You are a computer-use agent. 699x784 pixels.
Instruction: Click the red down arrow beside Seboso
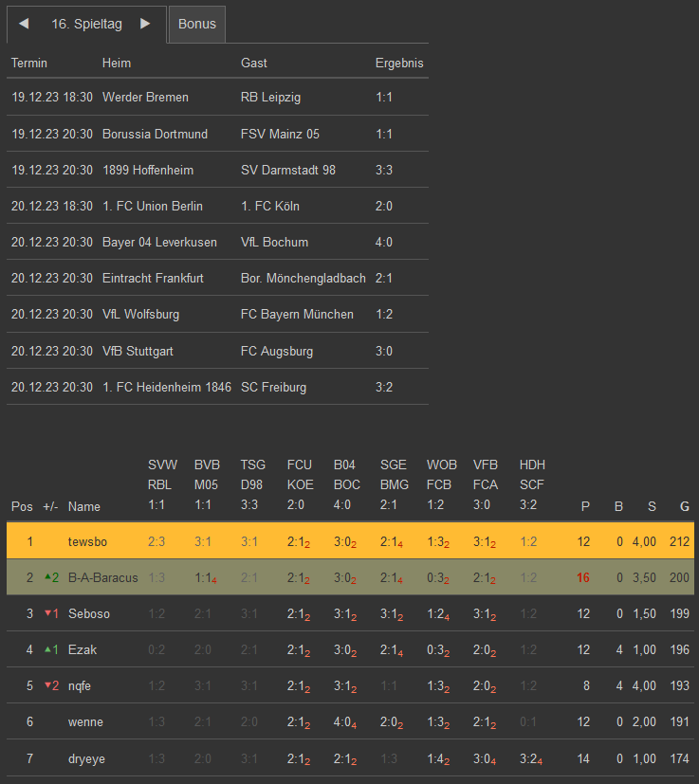point(48,613)
